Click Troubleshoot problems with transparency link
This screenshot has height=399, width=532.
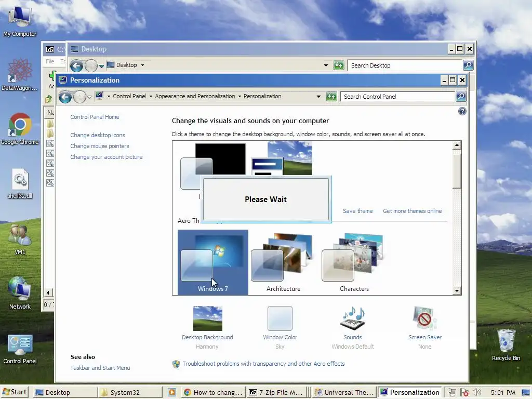point(263,364)
